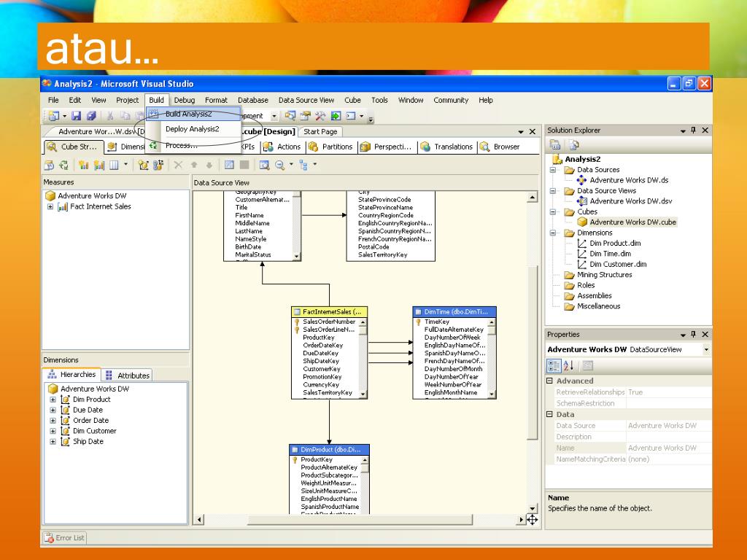Click the Cut scissors toolbar icon
The width and height of the screenshot is (747, 560).
(x=110, y=116)
